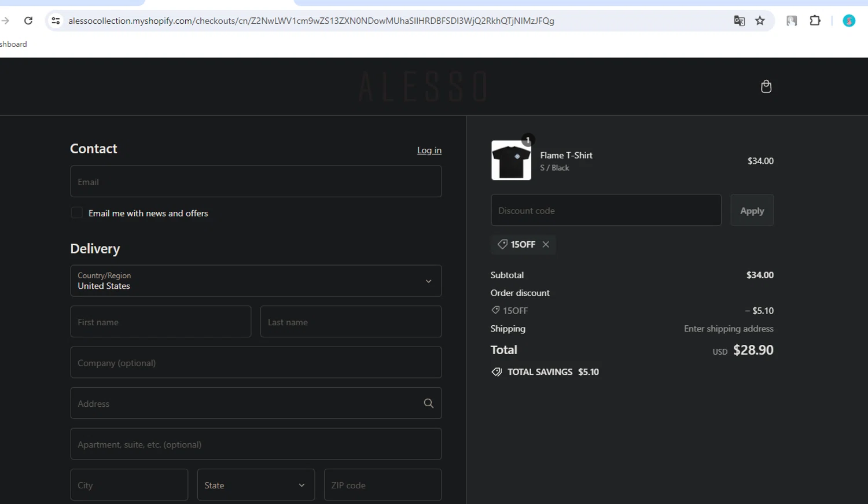Follow the Log in link
The width and height of the screenshot is (868, 504).
point(429,150)
